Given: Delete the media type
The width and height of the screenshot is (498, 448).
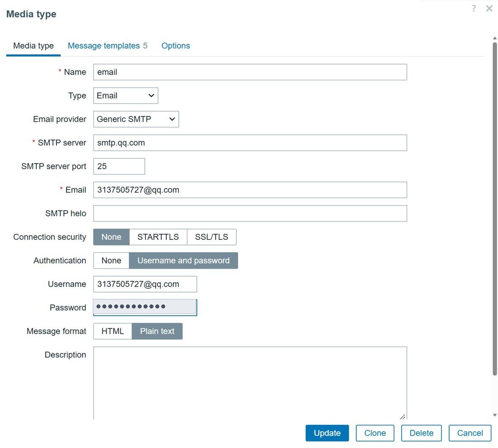Looking at the screenshot, I should click(421, 433).
